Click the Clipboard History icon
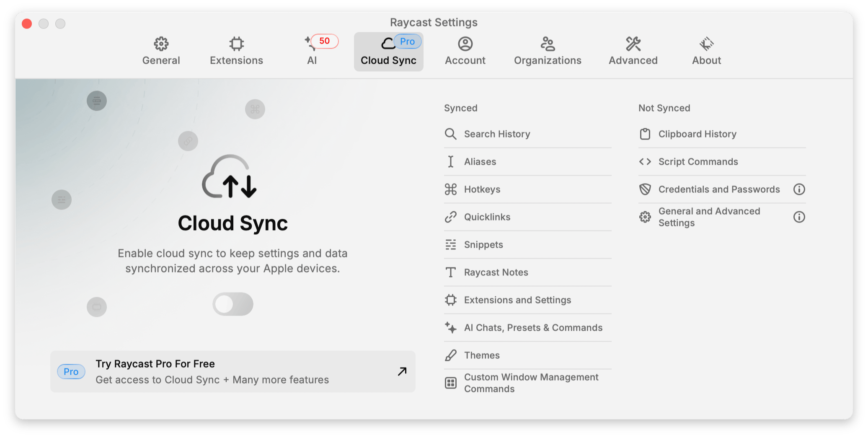The width and height of the screenshot is (868, 438). (x=645, y=134)
